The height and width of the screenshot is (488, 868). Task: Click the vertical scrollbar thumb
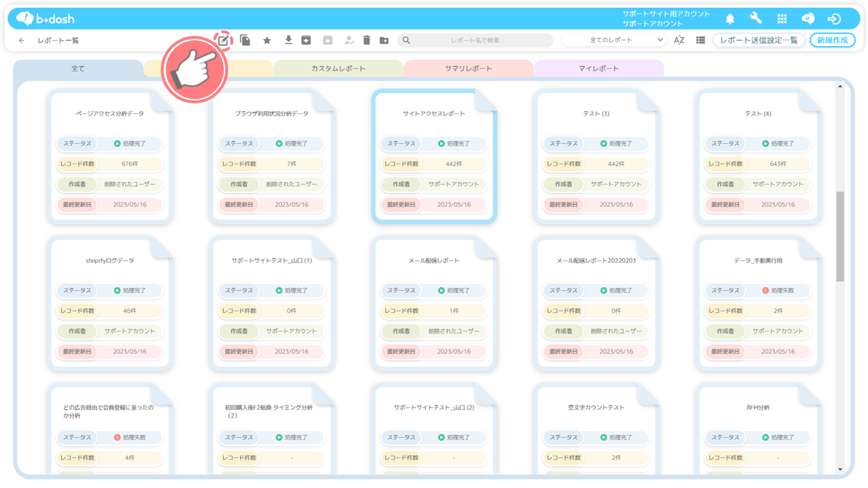pos(840,237)
